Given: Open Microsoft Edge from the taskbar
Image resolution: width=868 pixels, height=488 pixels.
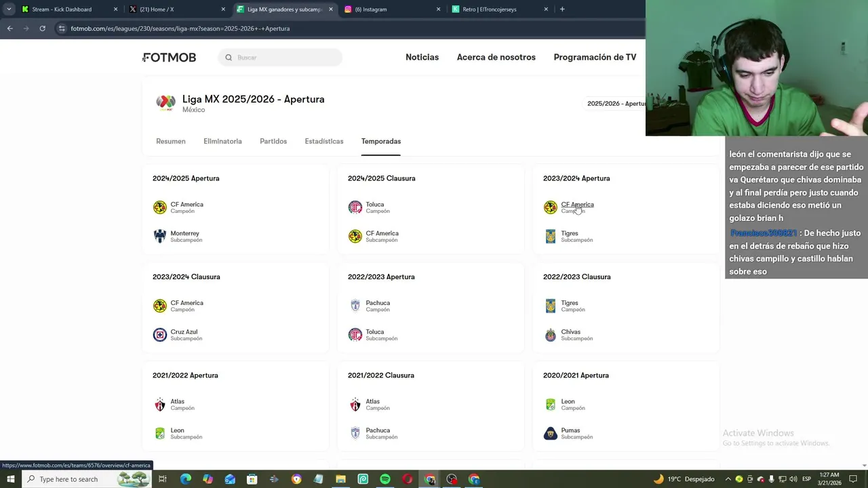Looking at the screenshot, I should [x=185, y=479].
